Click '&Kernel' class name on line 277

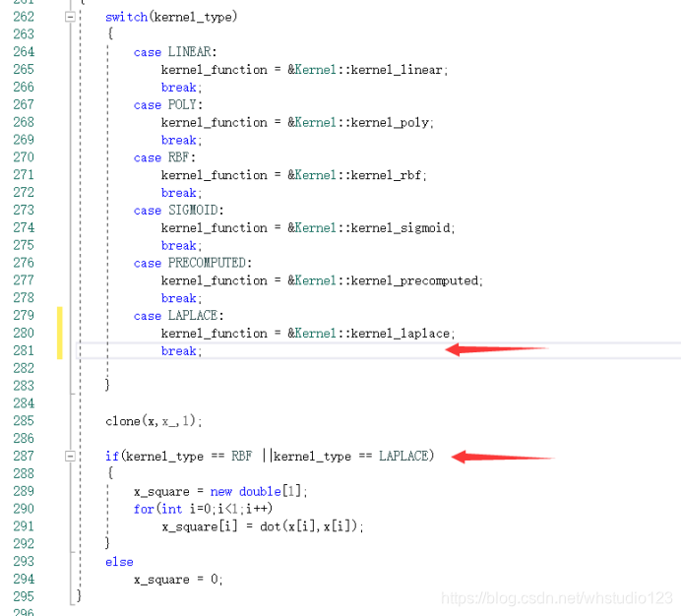312,280
